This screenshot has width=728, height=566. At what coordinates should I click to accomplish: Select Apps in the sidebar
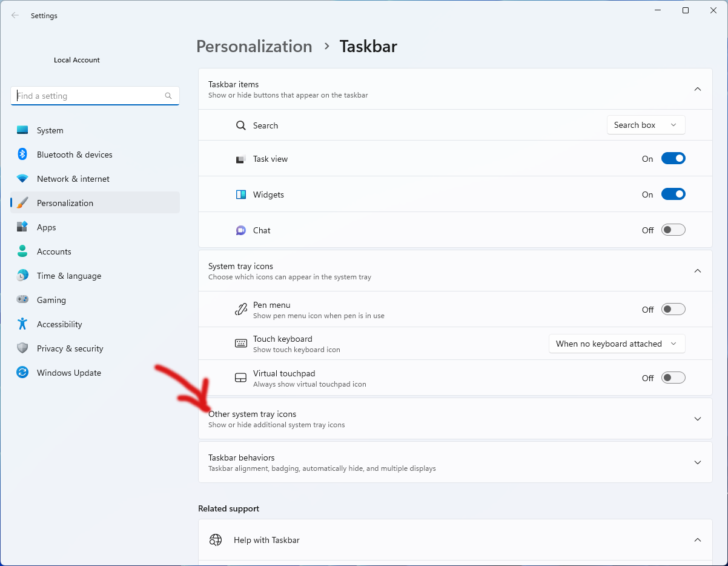point(95,227)
